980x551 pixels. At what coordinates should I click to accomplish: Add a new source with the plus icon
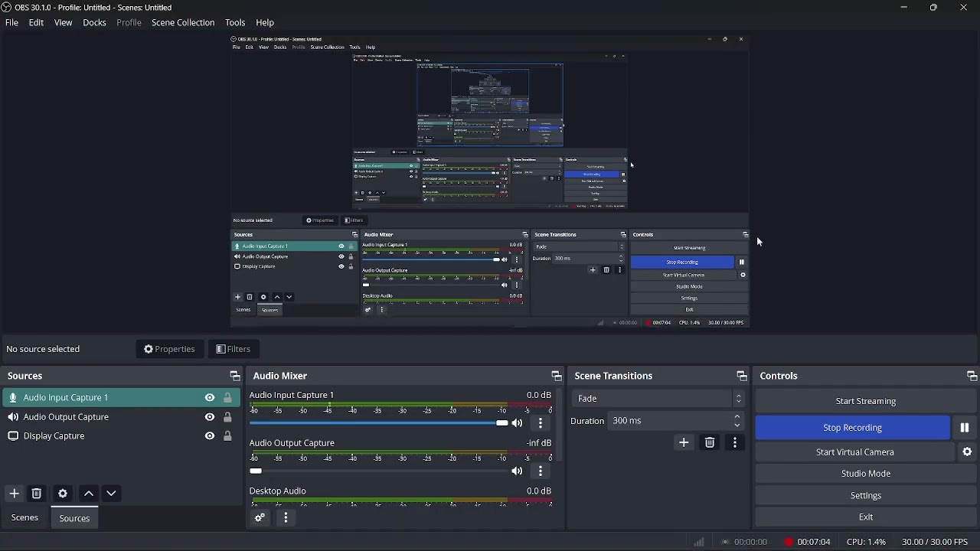[x=14, y=494]
